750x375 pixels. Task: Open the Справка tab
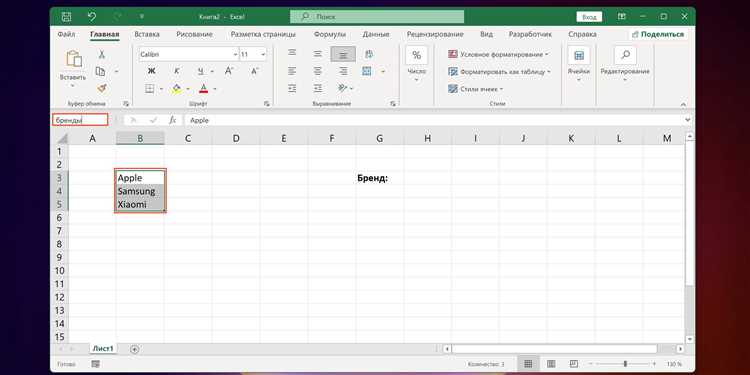(582, 34)
